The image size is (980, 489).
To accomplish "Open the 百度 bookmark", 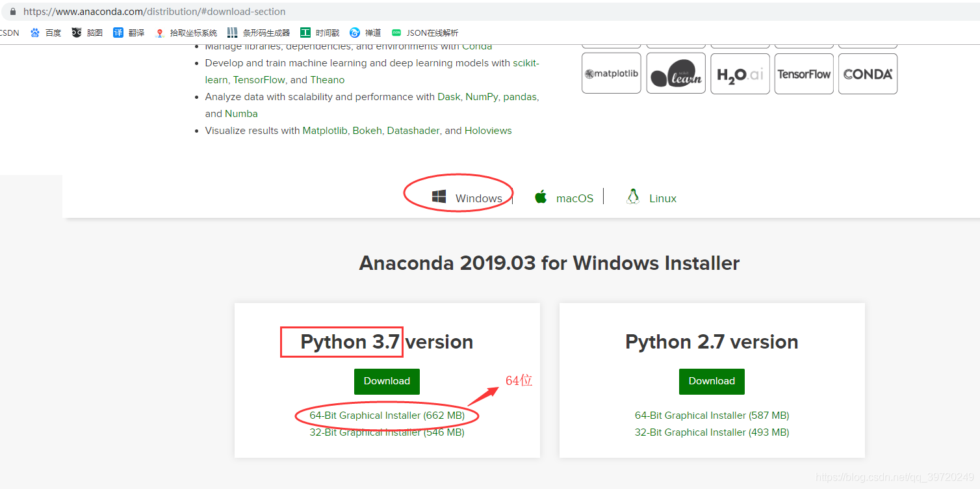I will (45, 33).
